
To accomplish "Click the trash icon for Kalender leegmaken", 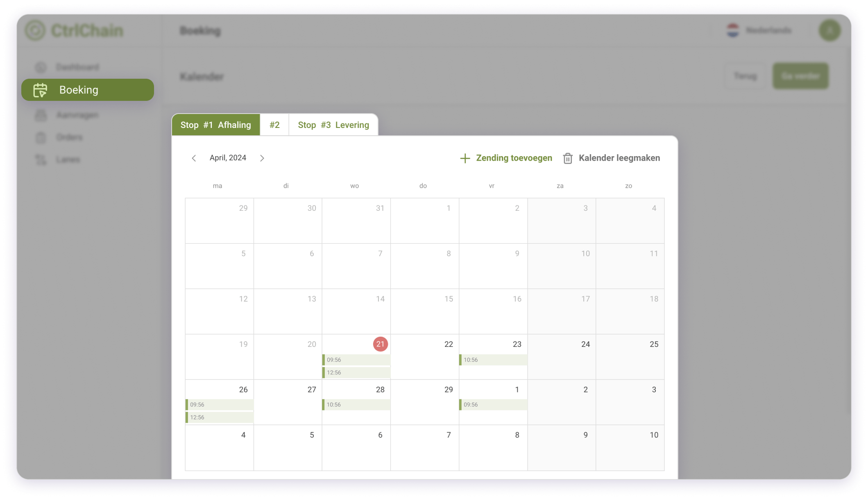I will (568, 158).
